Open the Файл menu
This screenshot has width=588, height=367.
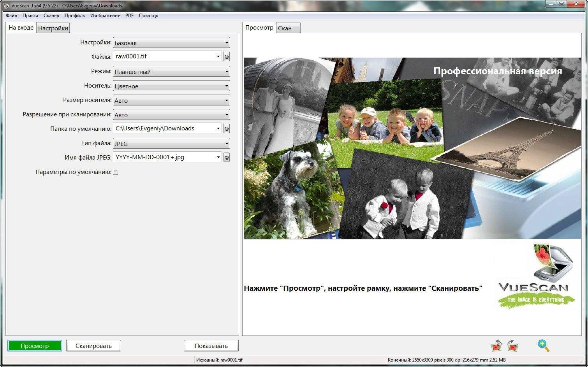tap(12, 16)
